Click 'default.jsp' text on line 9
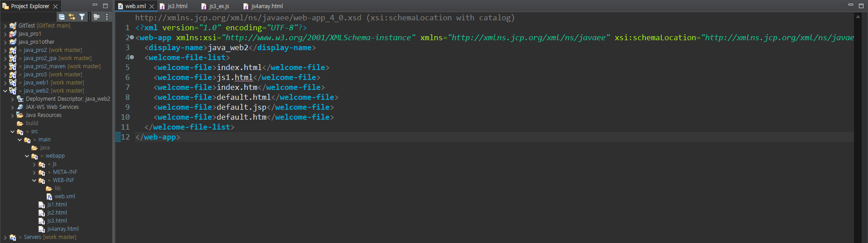The image size is (868, 243). (x=242, y=107)
